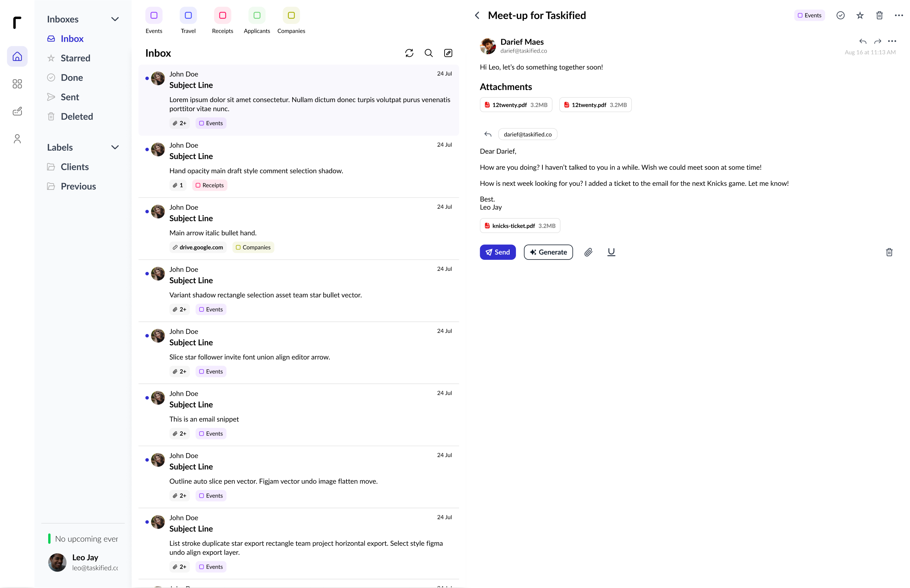Open the apps grid icon in the left rail
This screenshot has width=910, height=588.
[17, 84]
